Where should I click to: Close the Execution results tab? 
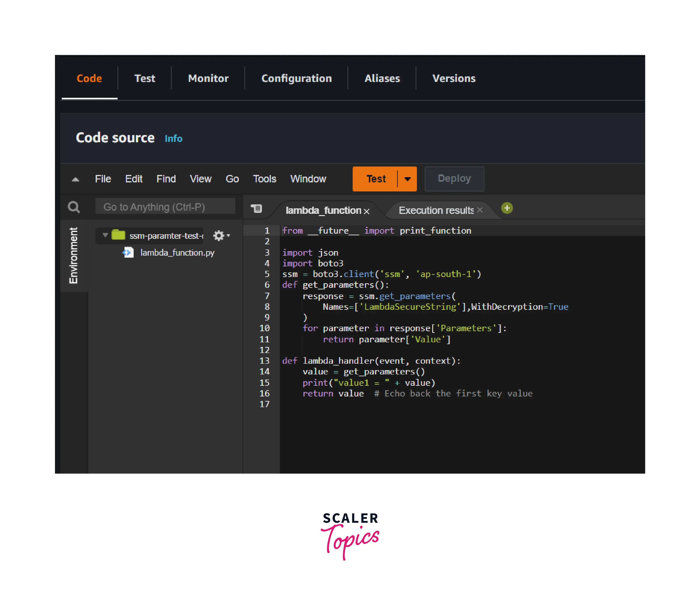point(480,210)
